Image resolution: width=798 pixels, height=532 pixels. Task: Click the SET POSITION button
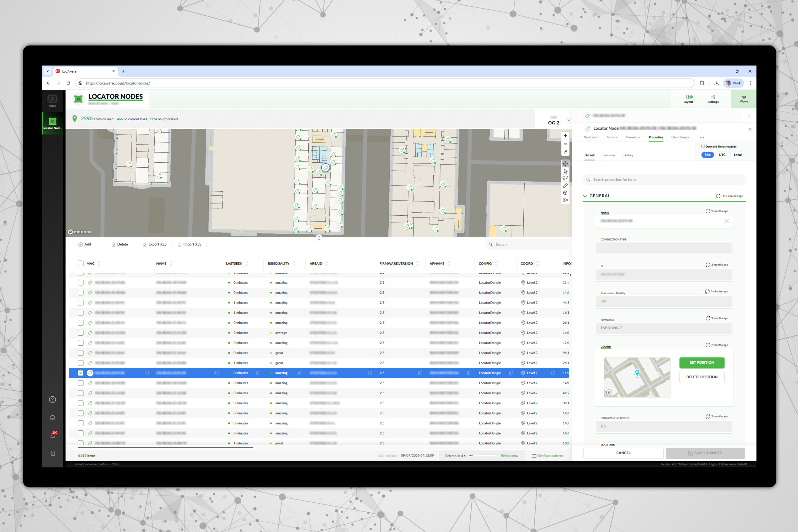coord(701,362)
